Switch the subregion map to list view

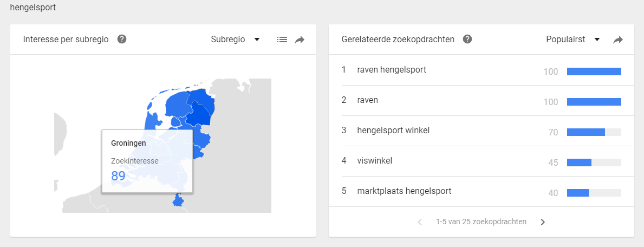[x=282, y=40]
